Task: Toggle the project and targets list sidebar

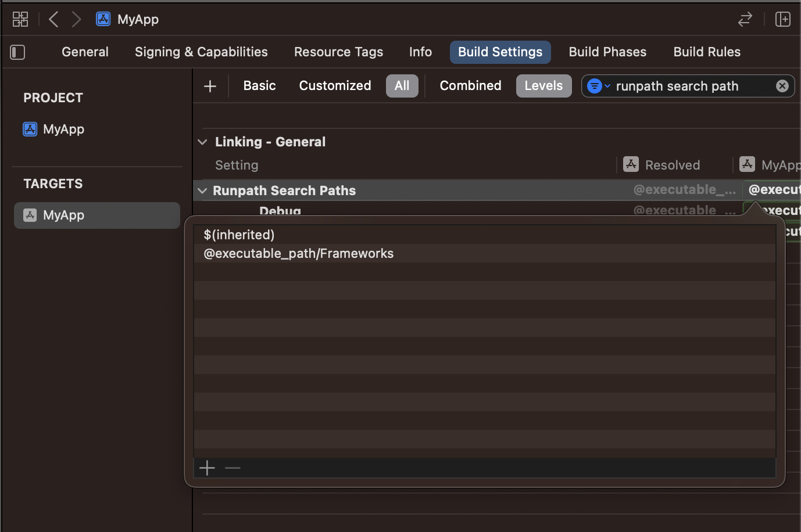Action: click(17, 52)
